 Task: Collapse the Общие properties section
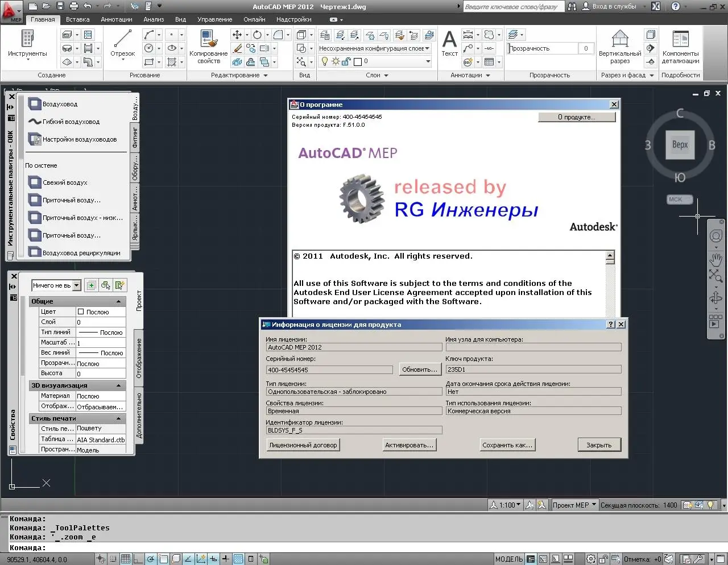coord(119,301)
